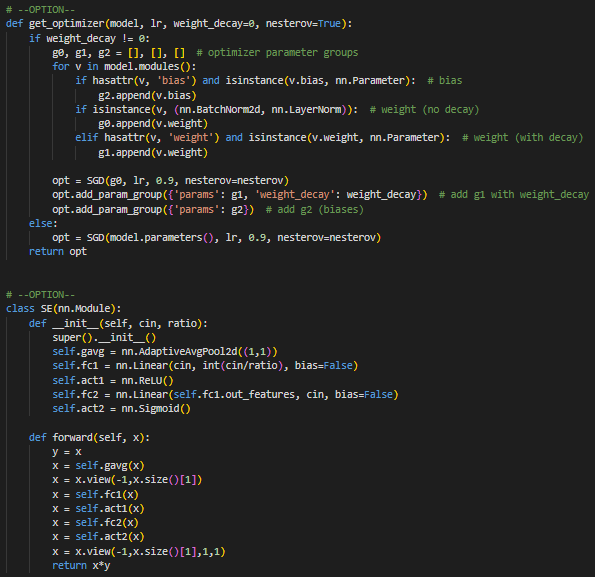Click the line "x = self.fc2(x)"

95,523
